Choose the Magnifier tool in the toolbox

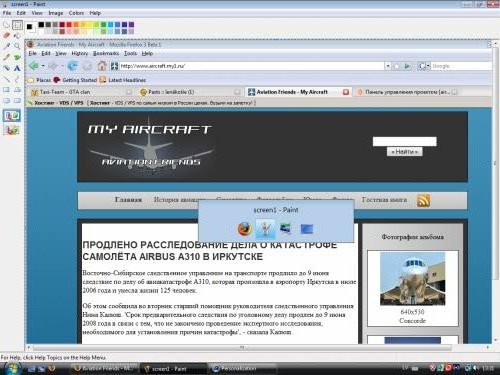coord(17,46)
